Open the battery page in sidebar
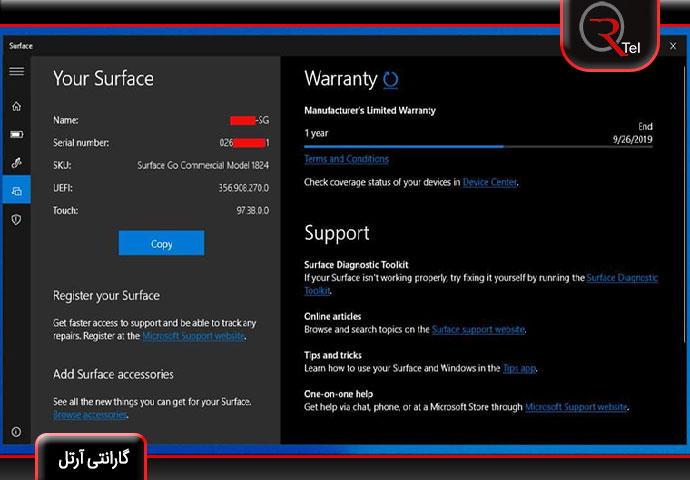This screenshot has height=480, width=690. (16, 134)
